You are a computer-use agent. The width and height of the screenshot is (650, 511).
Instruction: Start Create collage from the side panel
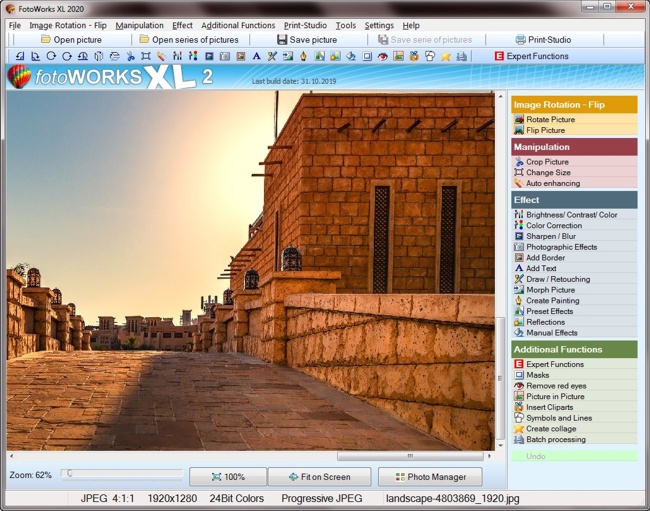553,428
